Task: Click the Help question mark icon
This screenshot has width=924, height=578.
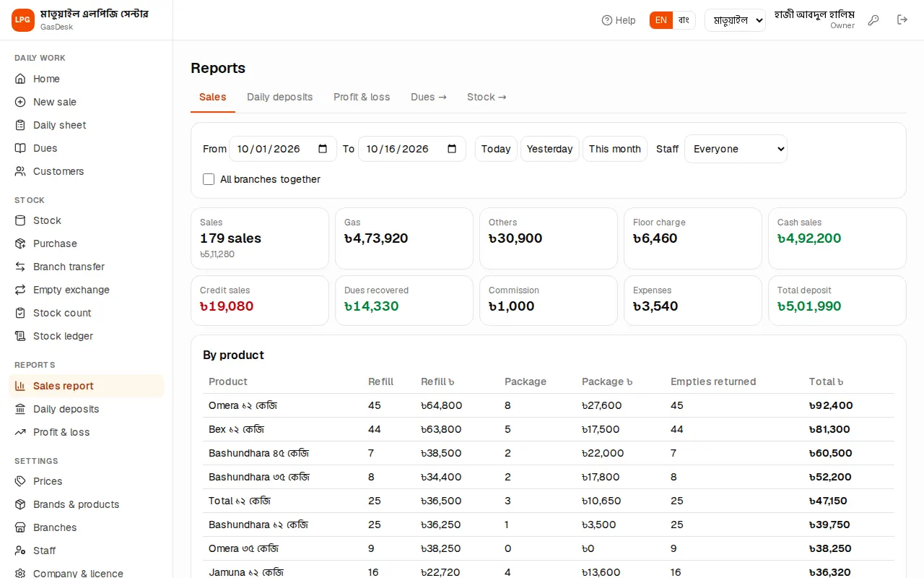Action: click(607, 20)
